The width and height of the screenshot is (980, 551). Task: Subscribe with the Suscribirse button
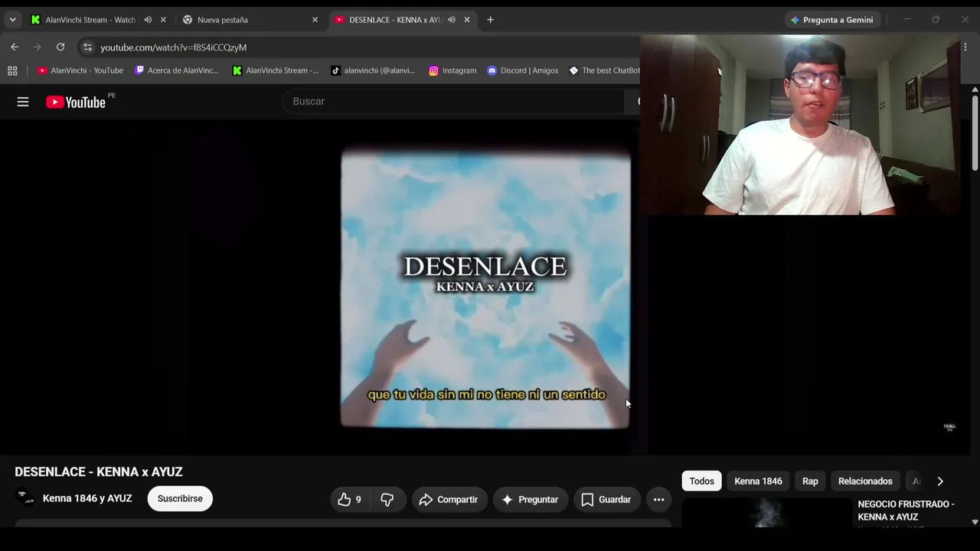[x=180, y=499]
